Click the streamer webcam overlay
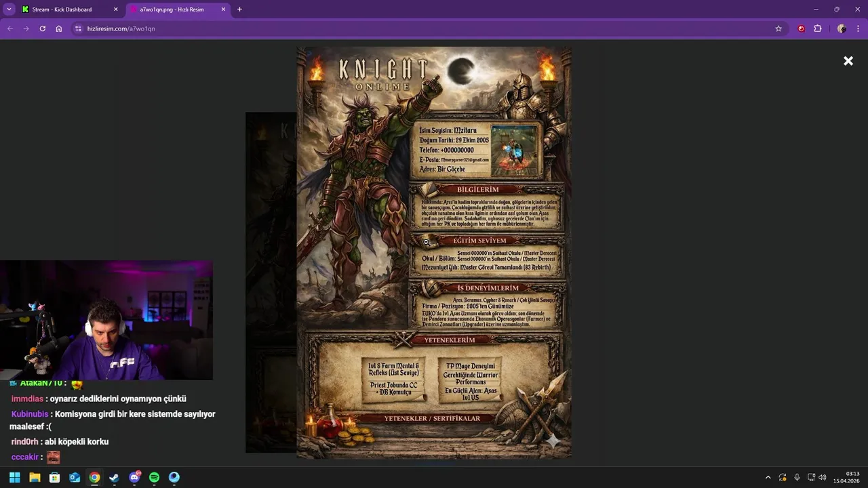Image resolution: width=868 pixels, height=488 pixels. (x=106, y=320)
